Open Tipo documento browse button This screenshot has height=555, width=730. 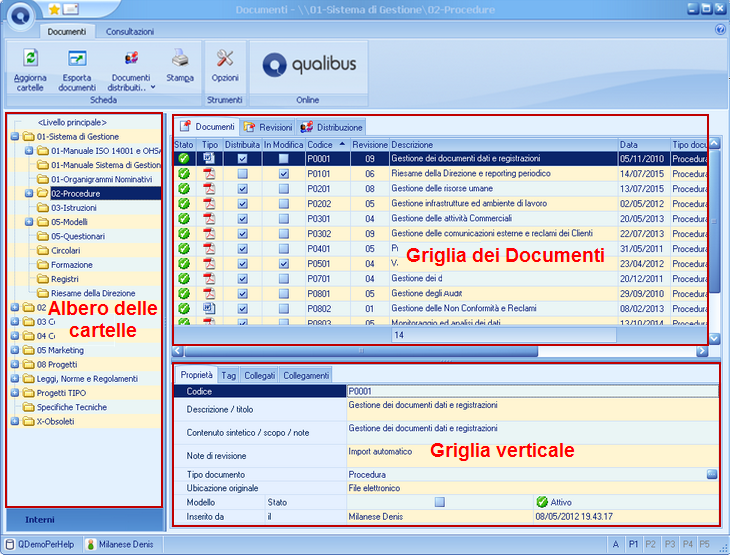(712, 474)
